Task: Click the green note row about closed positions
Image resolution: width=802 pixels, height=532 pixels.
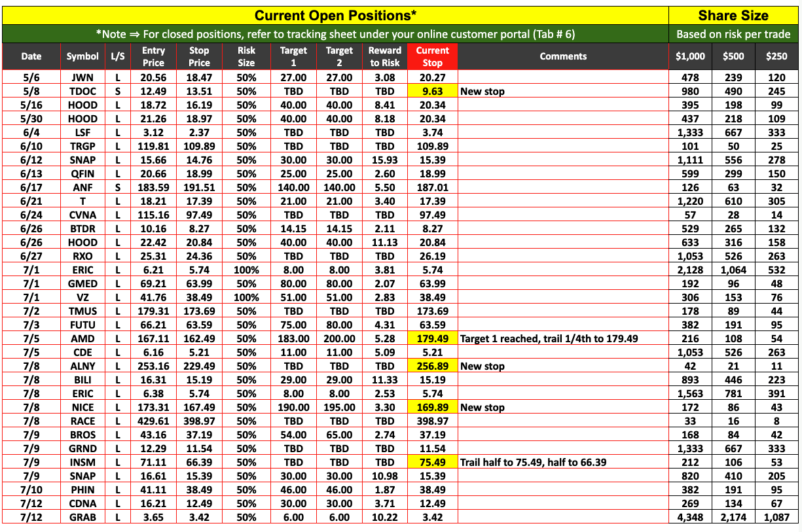Action: [335, 34]
